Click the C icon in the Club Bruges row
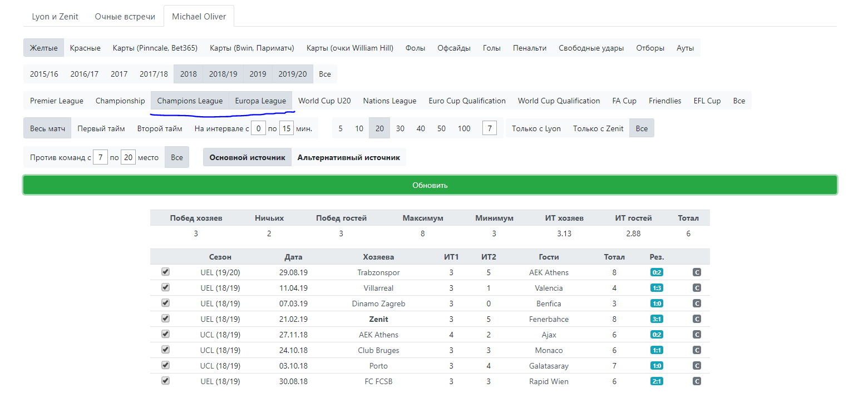Viewport: 868px width, 393px height. click(697, 350)
